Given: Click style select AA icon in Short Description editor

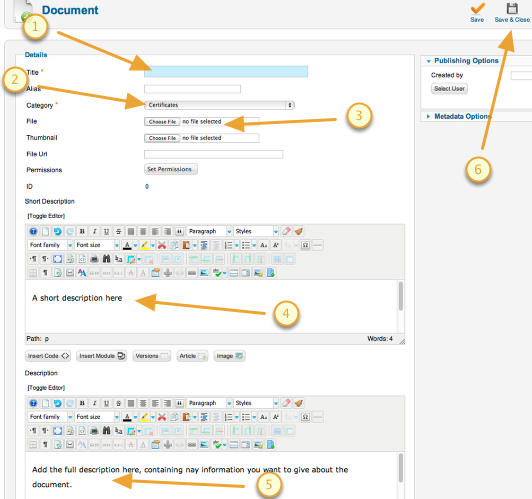Looking at the screenshot, I should [82, 273].
